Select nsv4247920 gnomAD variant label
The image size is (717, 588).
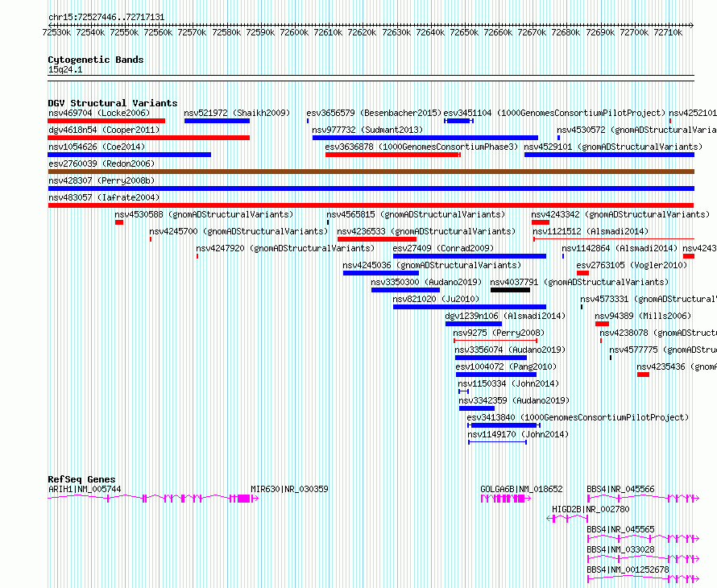click(x=285, y=248)
